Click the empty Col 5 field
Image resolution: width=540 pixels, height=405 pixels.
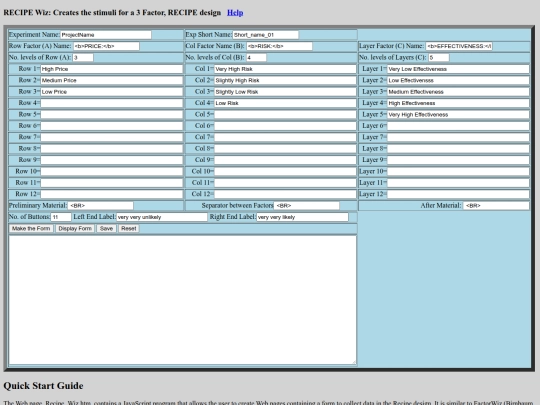(285, 114)
